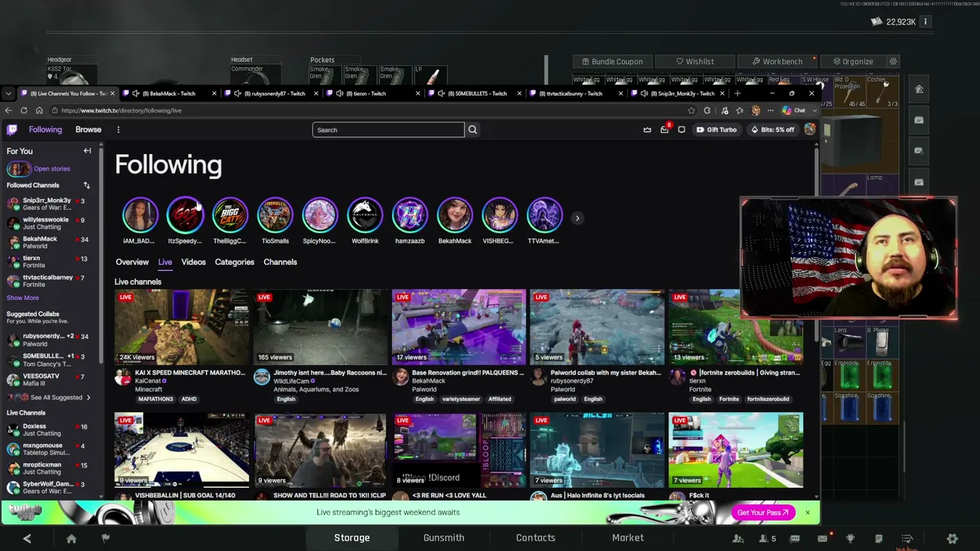
Task: Expand the Copilot Chat dropdown chevron
Action: tap(815, 110)
